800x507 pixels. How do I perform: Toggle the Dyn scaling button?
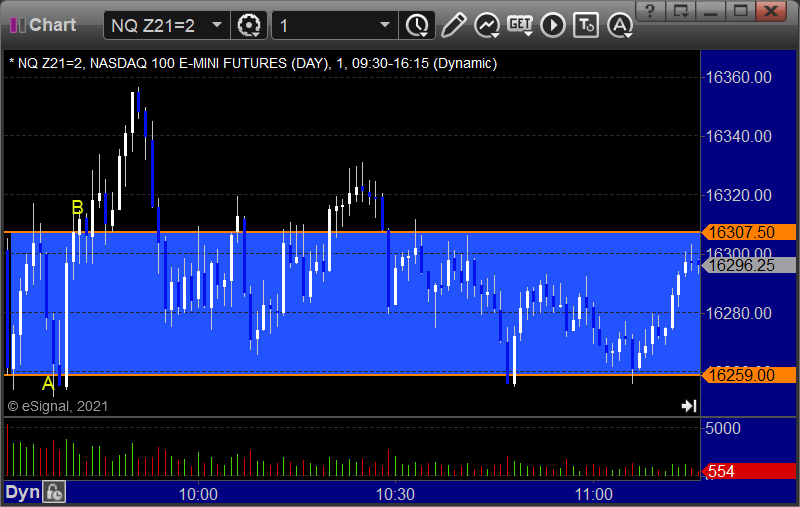coord(22,492)
